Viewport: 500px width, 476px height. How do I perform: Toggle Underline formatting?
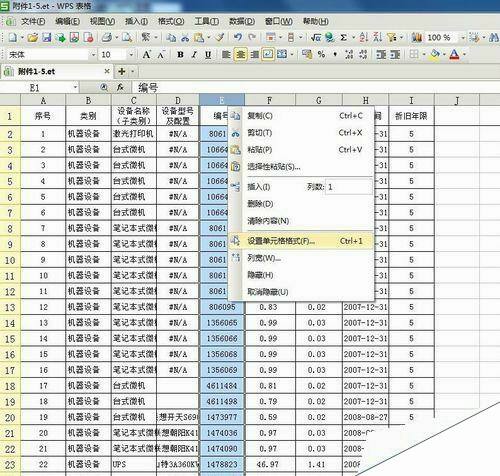click(x=208, y=55)
